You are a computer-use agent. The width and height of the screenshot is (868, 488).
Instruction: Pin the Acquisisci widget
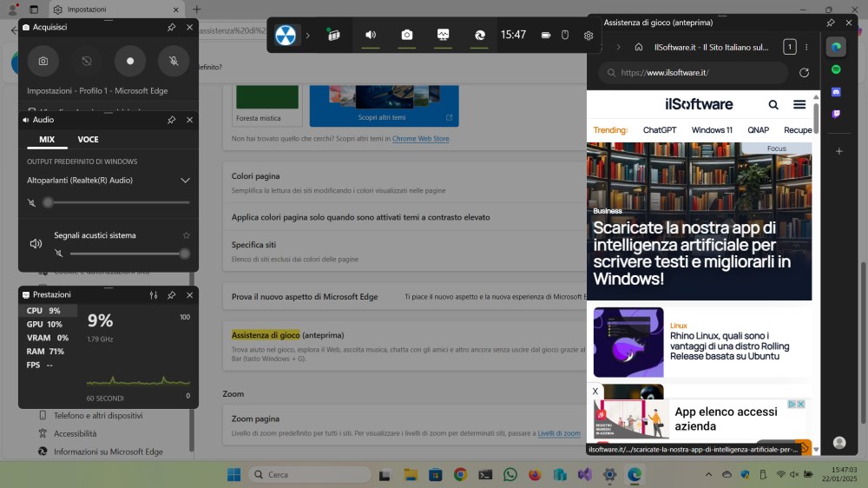click(172, 27)
